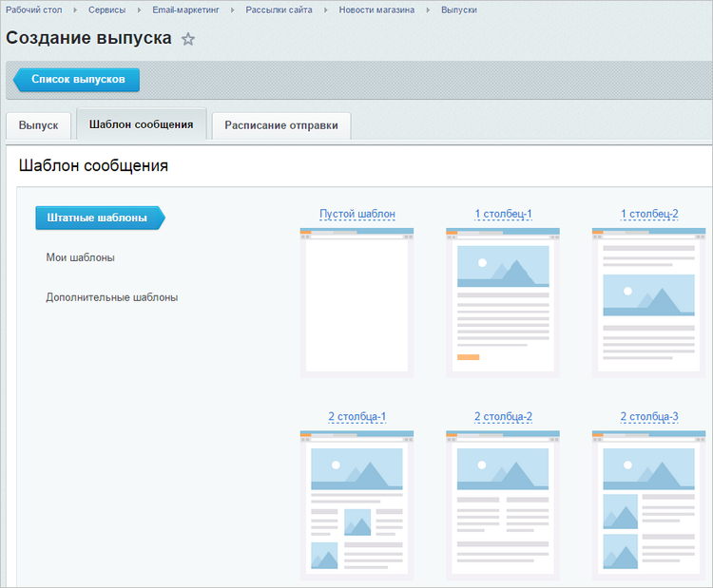The height and width of the screenshot is (588, 713).
Task: Choose the 1 столбец-1 template preview
Action: 503,303
